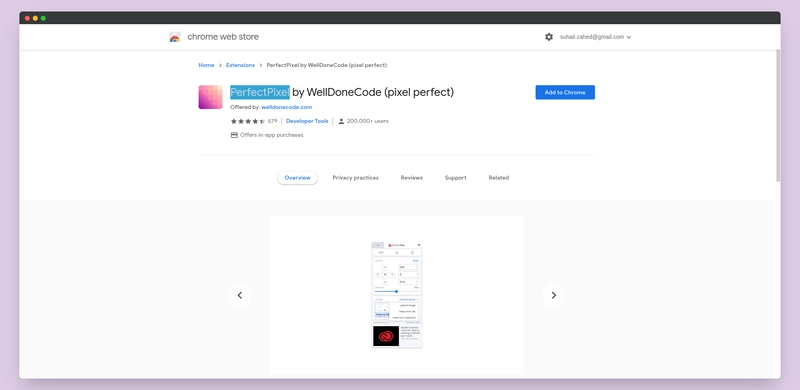Open the Extensions breadcrumb link
The height and width of the screenshot is (390, 800).
(x=240, y=65)
